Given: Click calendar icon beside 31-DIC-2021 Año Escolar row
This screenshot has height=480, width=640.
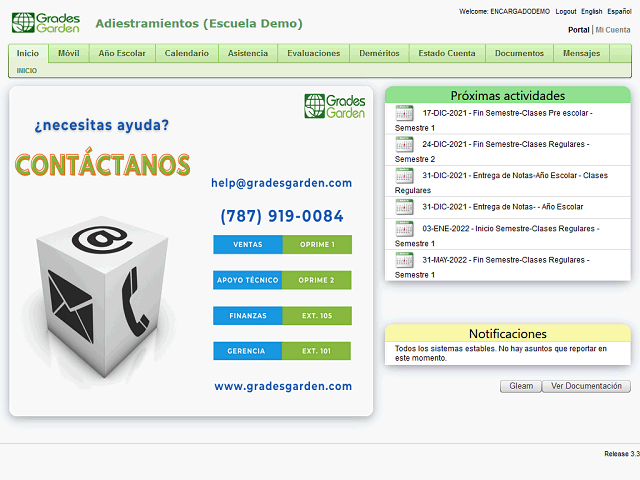Looking at the screenshot, I should 404,207.
